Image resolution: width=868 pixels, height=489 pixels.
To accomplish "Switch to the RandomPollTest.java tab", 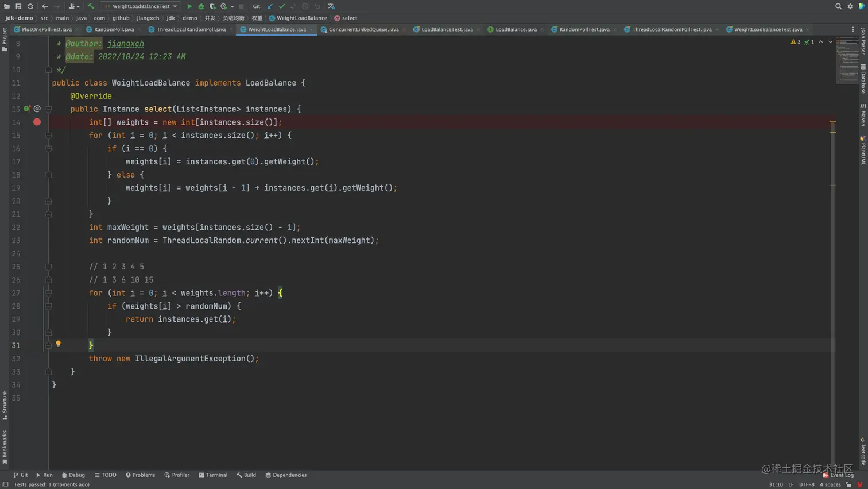I will coord(584,29).
